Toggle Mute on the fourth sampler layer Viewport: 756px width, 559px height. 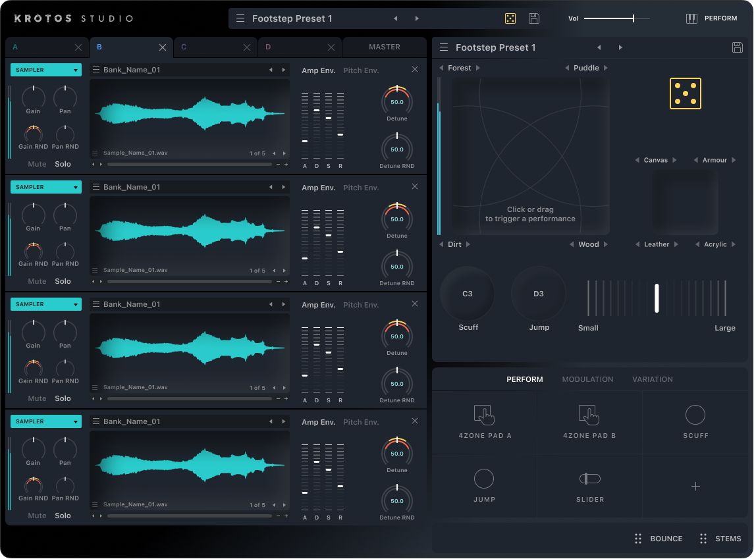[x=37, y=516]
